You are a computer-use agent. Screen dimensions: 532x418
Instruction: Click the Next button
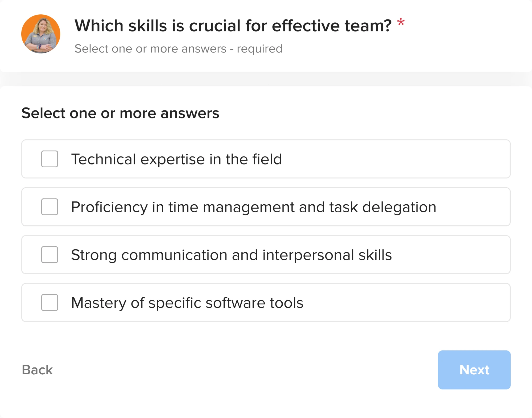[474, 370]
